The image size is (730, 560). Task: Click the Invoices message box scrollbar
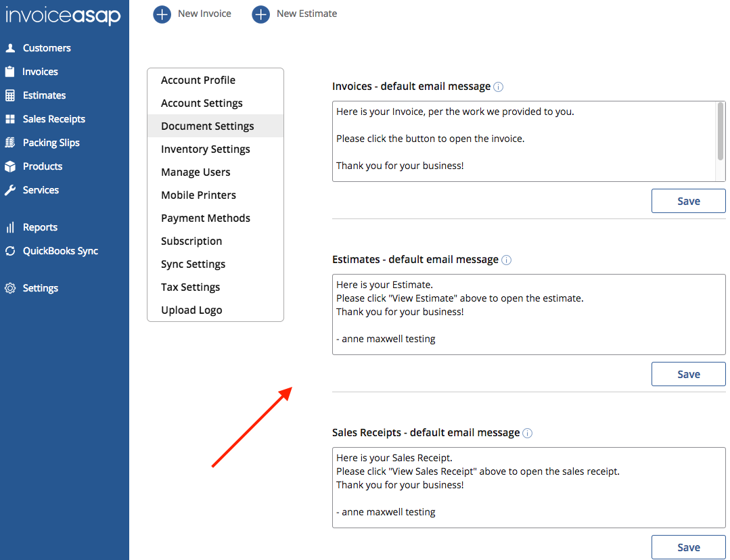(x=721, y=132)
